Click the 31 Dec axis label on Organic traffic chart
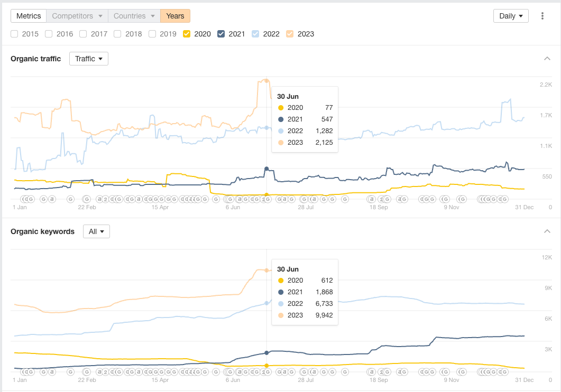 [x=524, y=207]
